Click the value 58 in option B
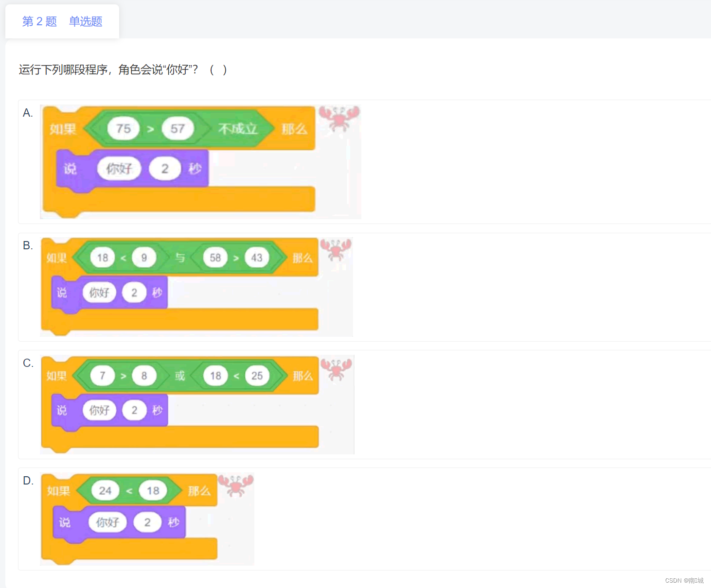 215,258
